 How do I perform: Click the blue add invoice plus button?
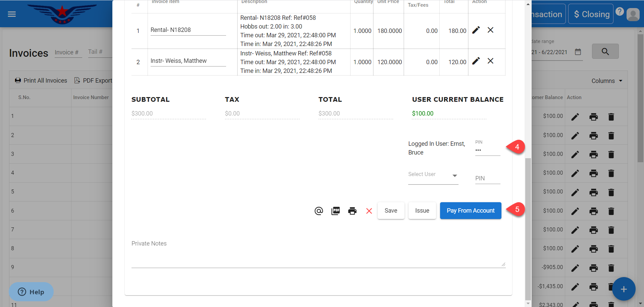click(624, 289)
